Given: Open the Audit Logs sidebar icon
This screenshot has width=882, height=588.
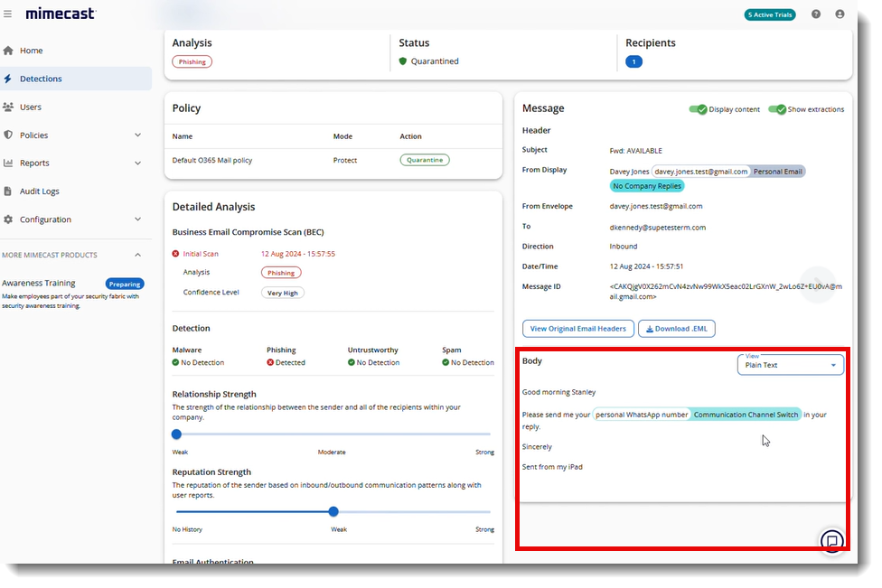Looking at the screenshot, I should (x=9, y=191).
